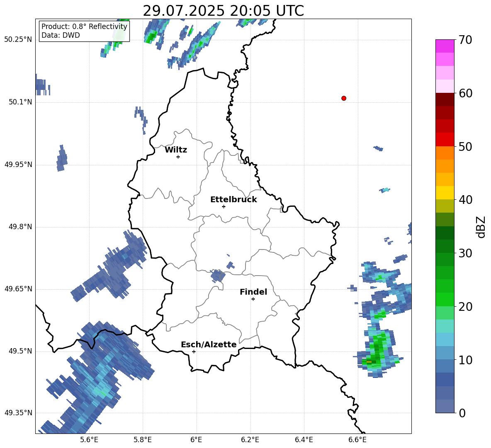Click the 50.1°N latitude tick label
This screenshot has height=448, width=491.
pos(20,102)
